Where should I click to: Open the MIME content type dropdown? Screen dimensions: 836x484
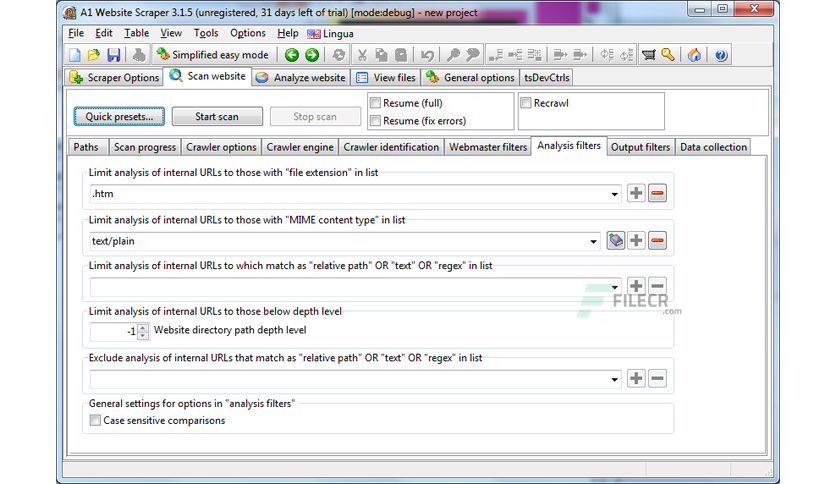tap(593, 241)
